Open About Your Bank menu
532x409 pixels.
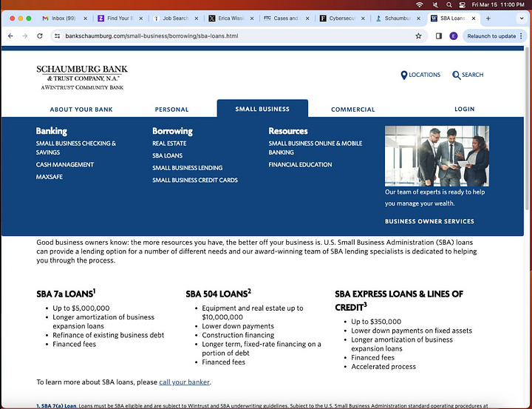pyautogui.click(x=81, y=109)
